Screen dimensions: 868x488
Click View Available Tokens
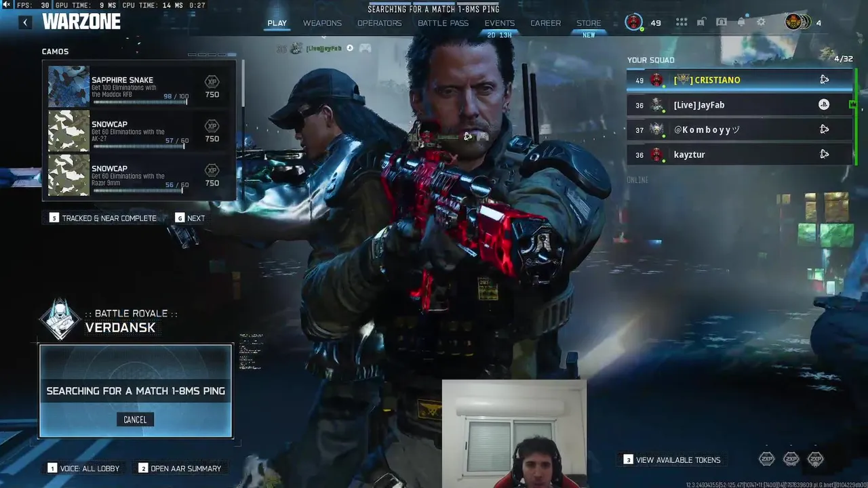672,460
